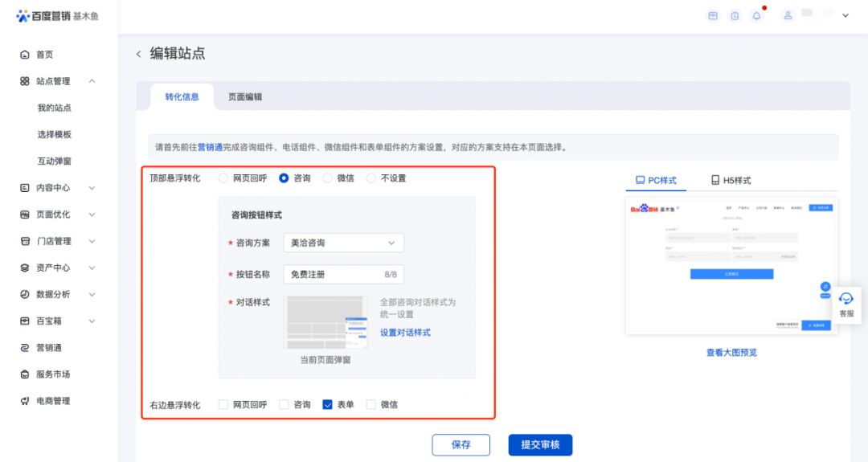
Task: Switch to the H5样式 preview tab
Action: (x=730, y=181)
